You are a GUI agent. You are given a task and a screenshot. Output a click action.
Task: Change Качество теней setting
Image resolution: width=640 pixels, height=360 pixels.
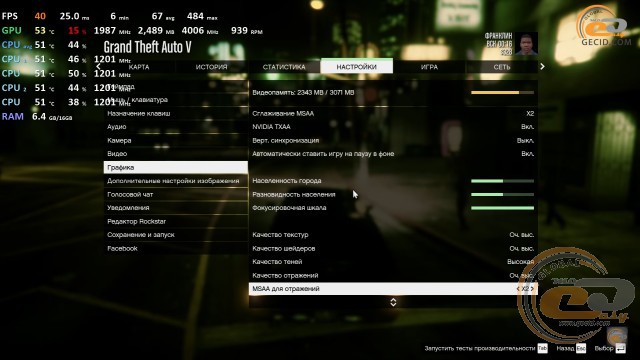coord(393,262)
